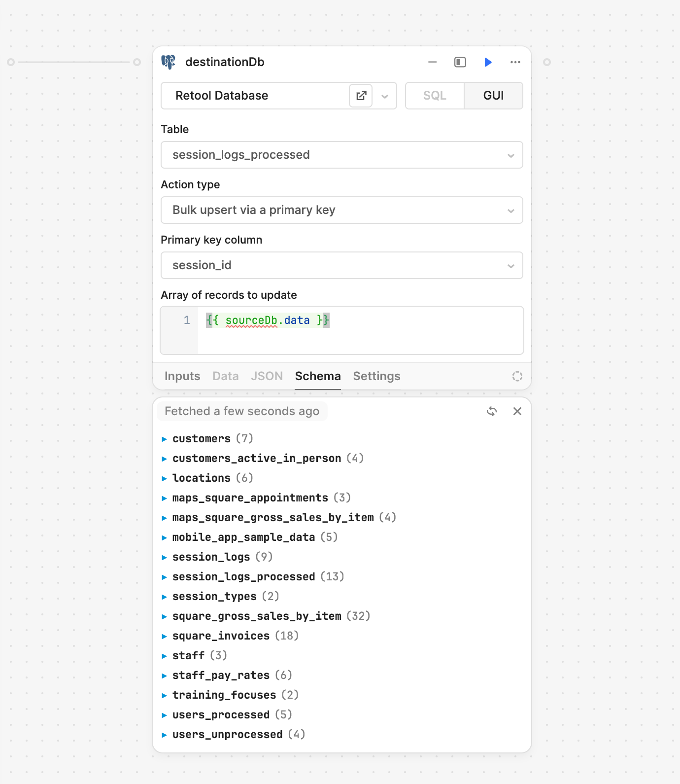The width and height of the screenshot is (680, 784).
Task: Switch to the JSON tab
Action: (267, 376)
